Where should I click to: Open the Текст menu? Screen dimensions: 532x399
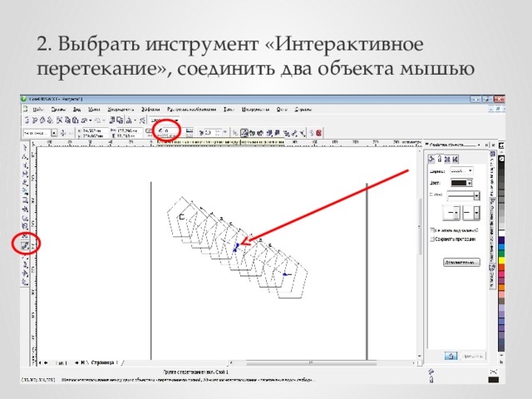[229, 110]
